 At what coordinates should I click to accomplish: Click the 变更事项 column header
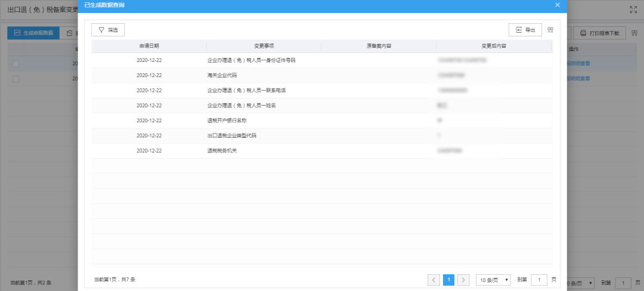click(264, 46)
